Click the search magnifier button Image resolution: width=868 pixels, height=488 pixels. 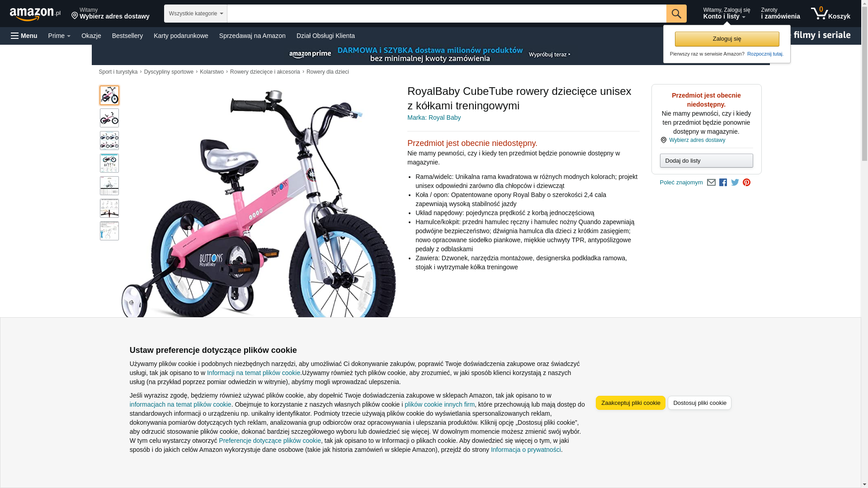[676, 14]
